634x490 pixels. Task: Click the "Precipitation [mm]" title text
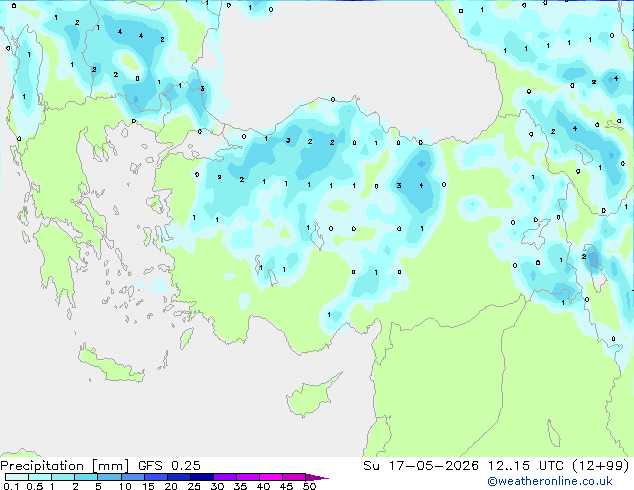point(65,466)
